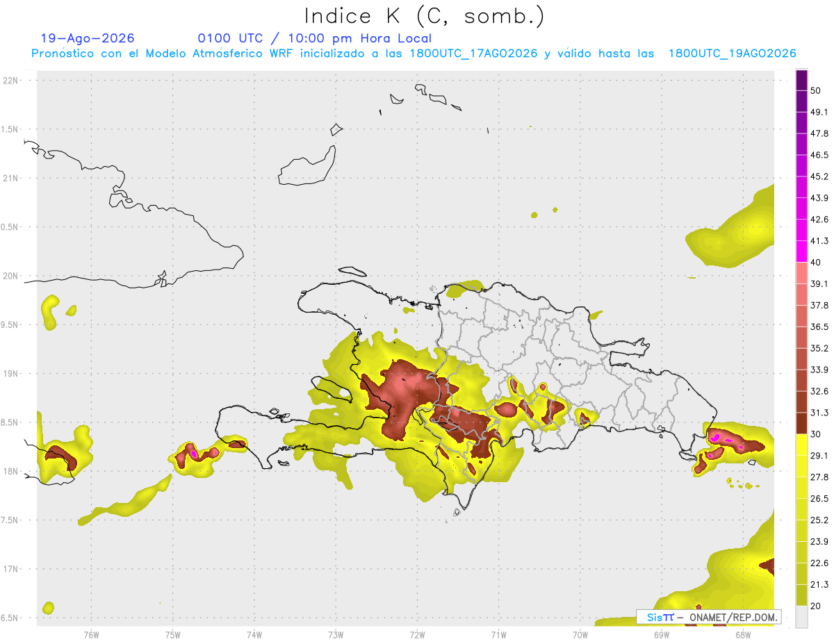Pick the dark purple swatch above 50
This screenshot has width=834, height=644.
pos(801,80)
